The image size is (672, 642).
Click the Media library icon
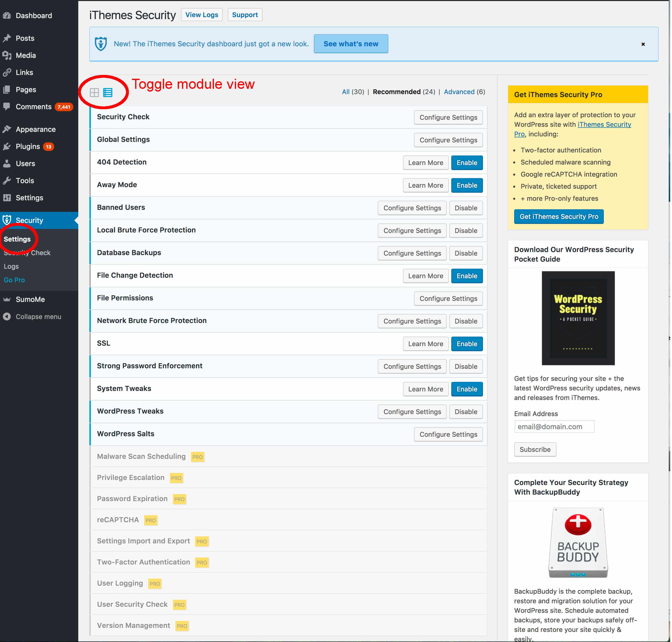coord(7,55)
